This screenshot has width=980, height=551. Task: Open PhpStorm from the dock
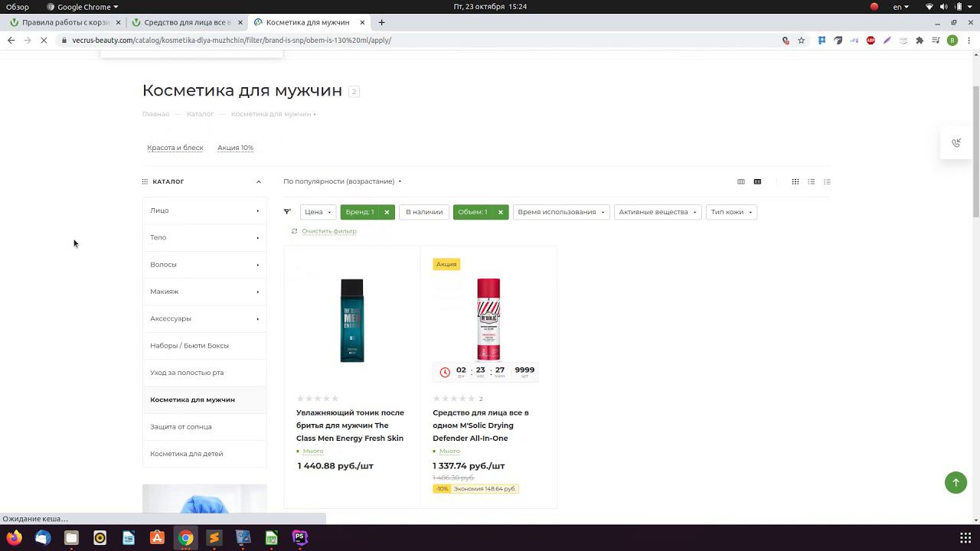coord(300,538)
